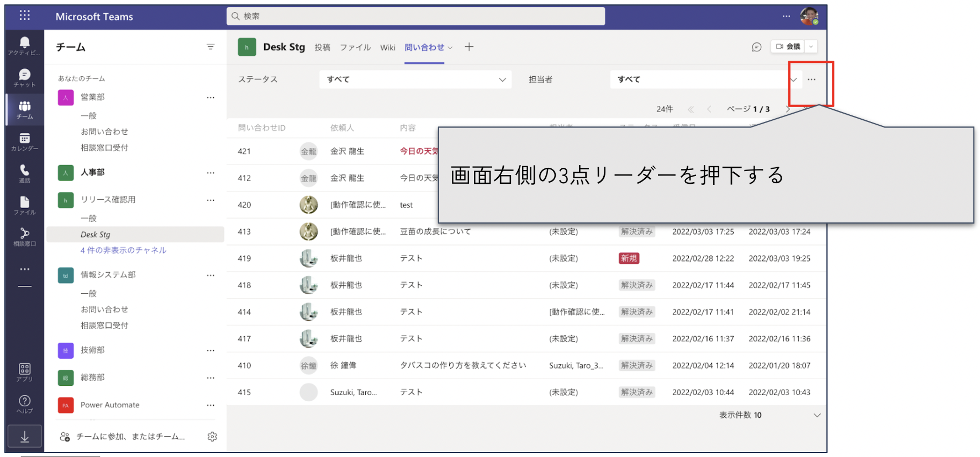Go to the first page arrow
980x457 pixels.
coord(691,109)
